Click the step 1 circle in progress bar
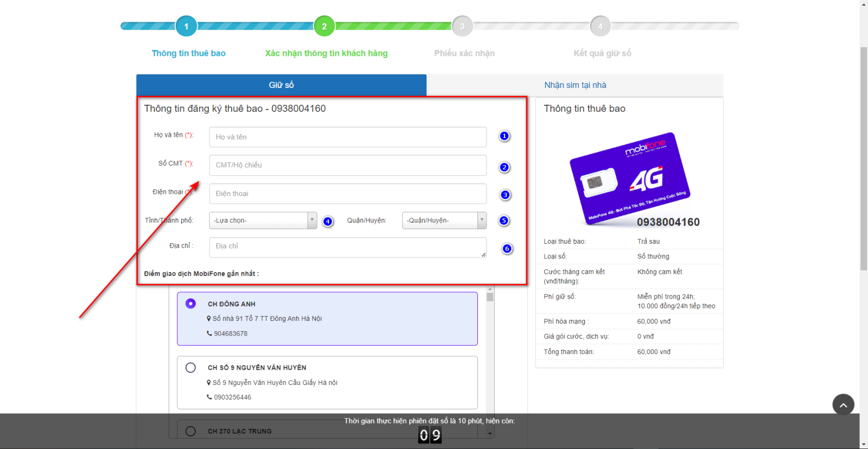This screenshot has width=868, height=449. (186, 26)
